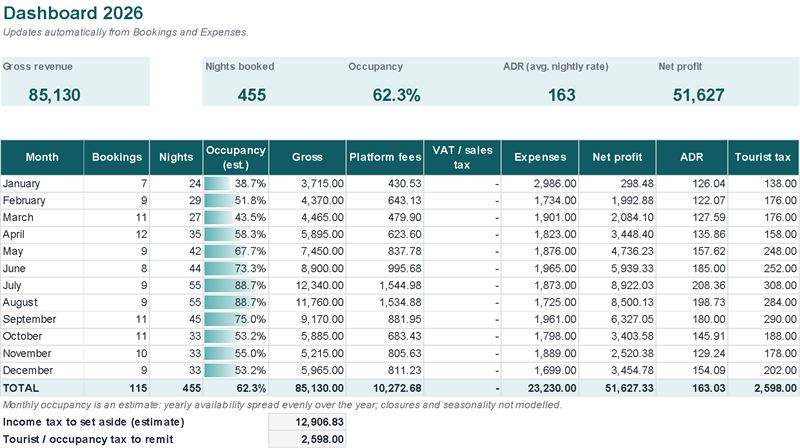Select May nights cell 42
The width and height of the screenshot is (800, 448).
pyautogui.click(x=177, y=252)
